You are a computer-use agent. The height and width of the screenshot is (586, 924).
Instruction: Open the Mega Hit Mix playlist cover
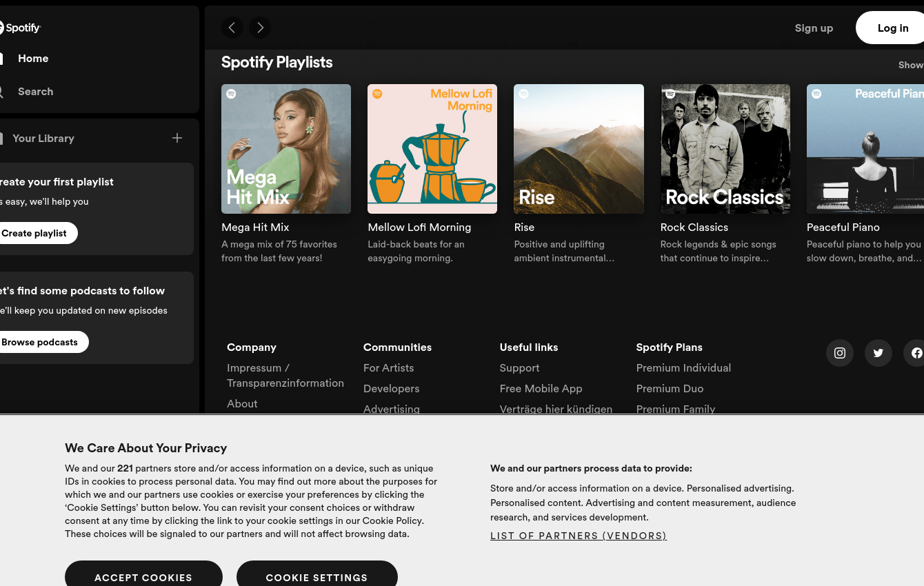point(286,149)
